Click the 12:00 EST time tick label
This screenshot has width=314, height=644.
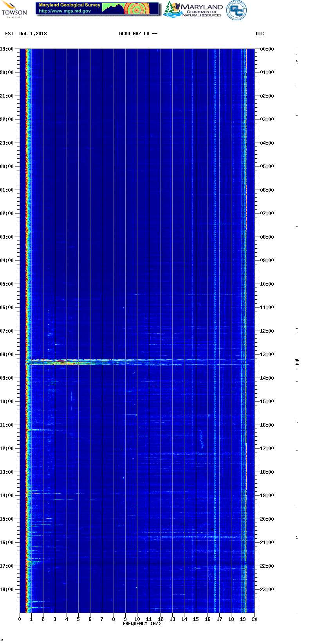pos(7,449)
